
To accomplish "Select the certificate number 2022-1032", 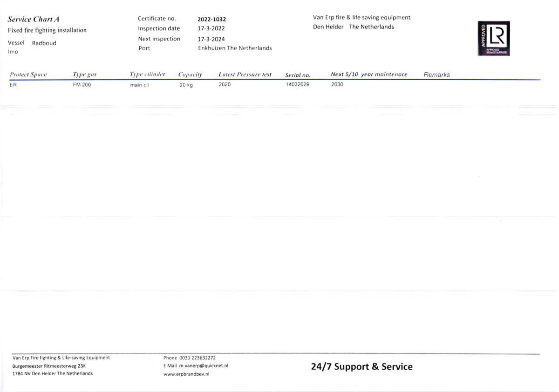I will [x=212, y=20].
